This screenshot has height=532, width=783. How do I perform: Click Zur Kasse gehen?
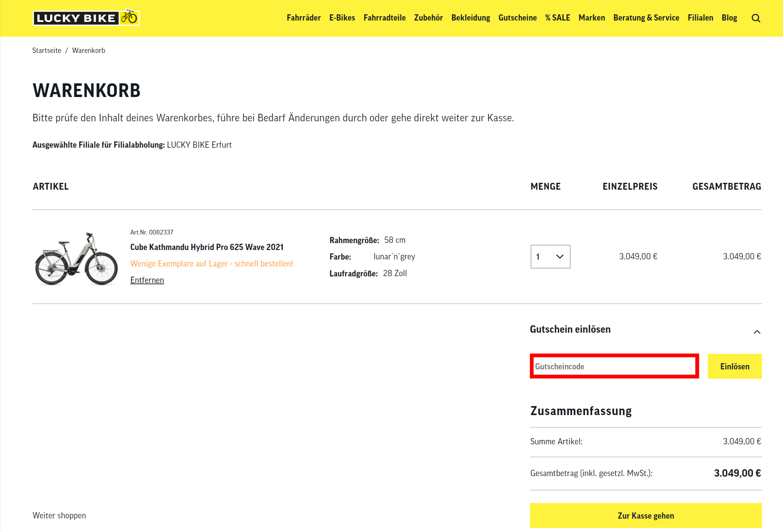645,516
